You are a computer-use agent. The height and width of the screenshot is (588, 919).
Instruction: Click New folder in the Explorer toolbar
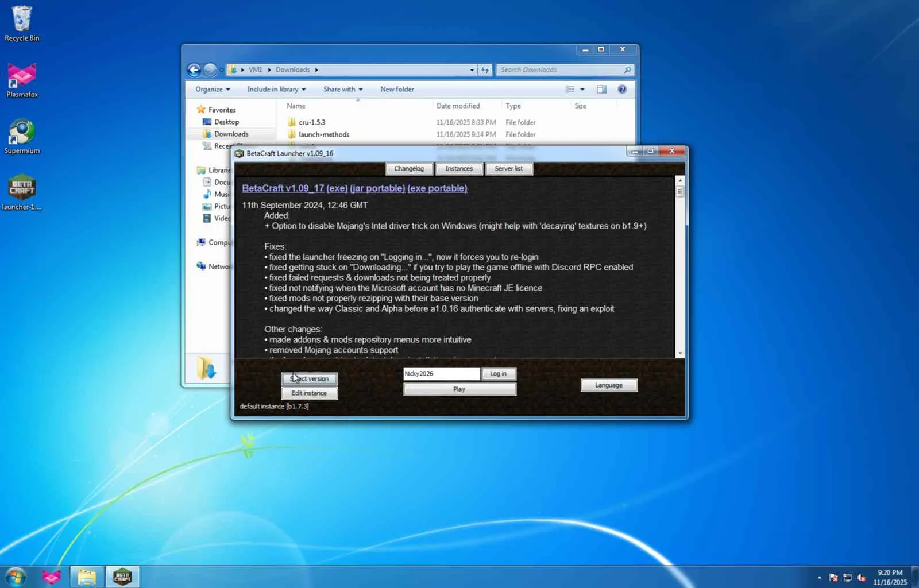[397, 89]
